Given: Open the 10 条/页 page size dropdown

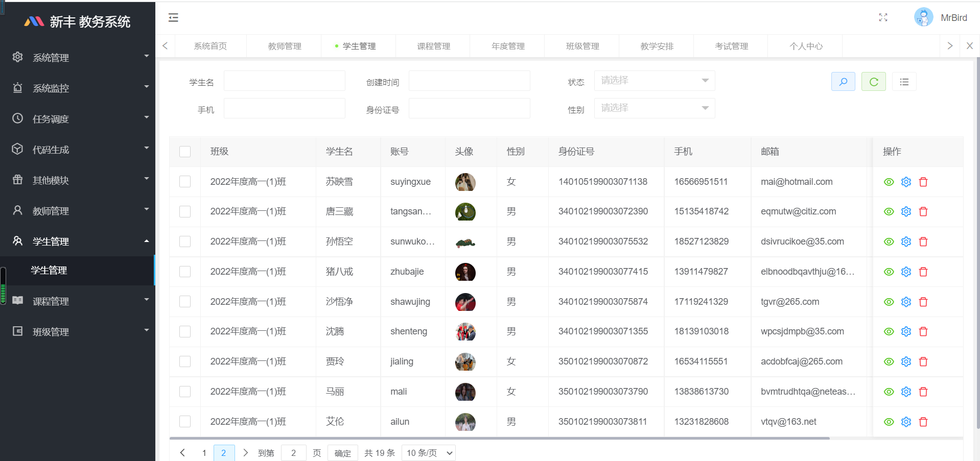Looking at the screenshot, I should pyautogui.click(x=429, y=453).
